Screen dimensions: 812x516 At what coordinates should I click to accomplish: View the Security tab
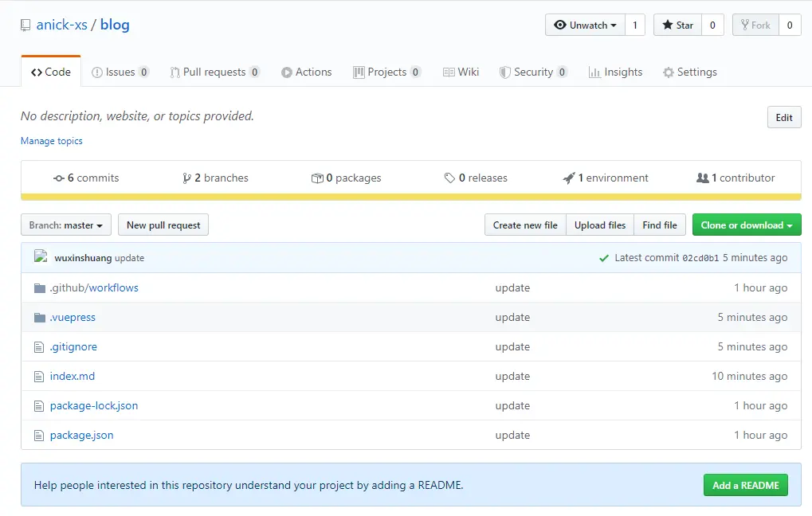[x=533, y=72]
